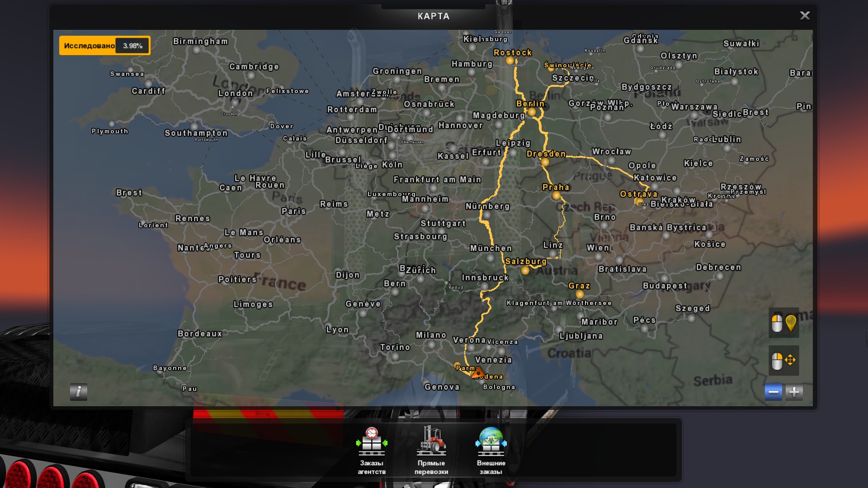Click the Stuttgart city label
This screenshot has height=488, width=868.
443,224
